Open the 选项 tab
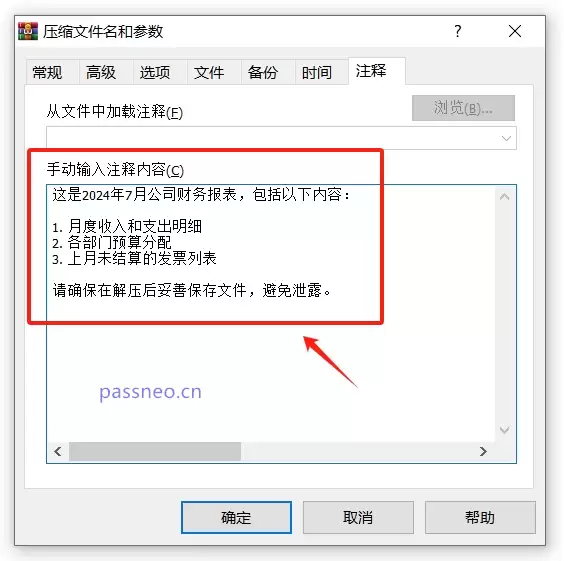This screenshot has height=561, width=564. [x=155, y=72]
